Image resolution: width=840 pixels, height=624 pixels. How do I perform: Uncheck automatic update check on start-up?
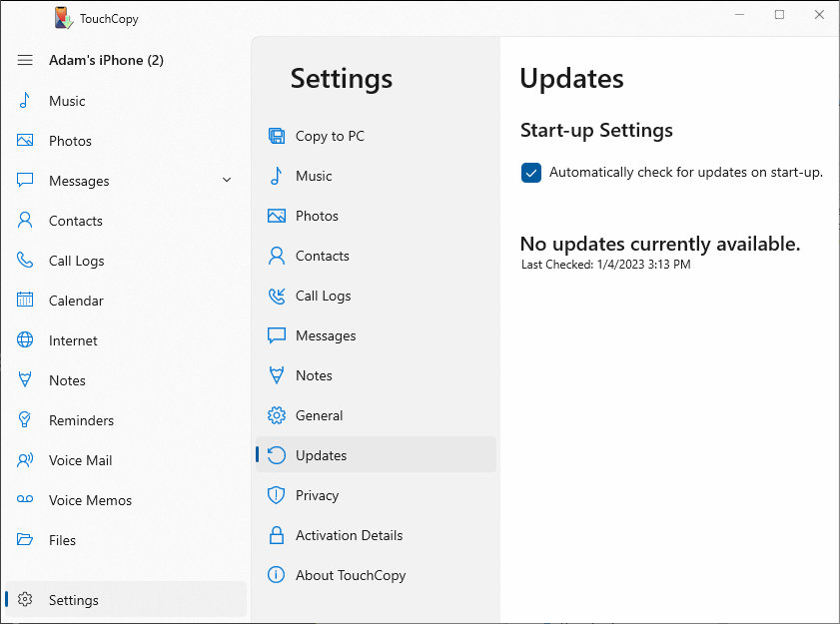click(x=531, y=173)
